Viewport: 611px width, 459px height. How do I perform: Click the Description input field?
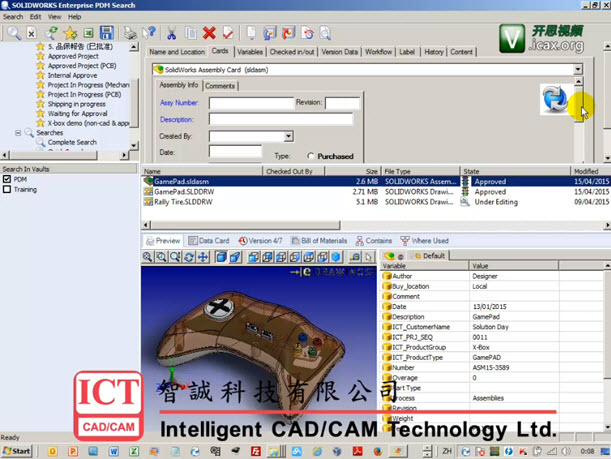(x=281, y=119)
